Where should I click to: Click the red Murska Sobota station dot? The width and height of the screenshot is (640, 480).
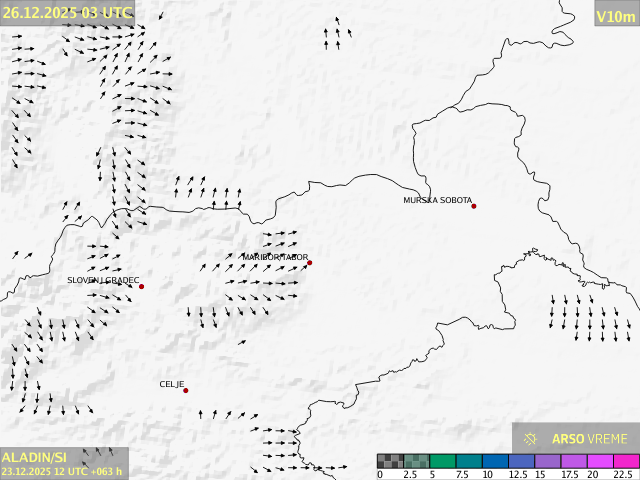474,206
